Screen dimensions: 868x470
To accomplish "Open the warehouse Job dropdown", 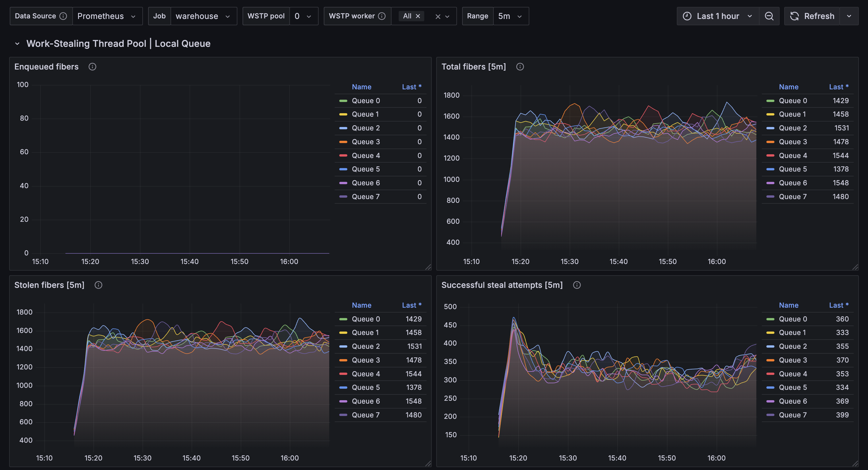I will click(204, 16).
